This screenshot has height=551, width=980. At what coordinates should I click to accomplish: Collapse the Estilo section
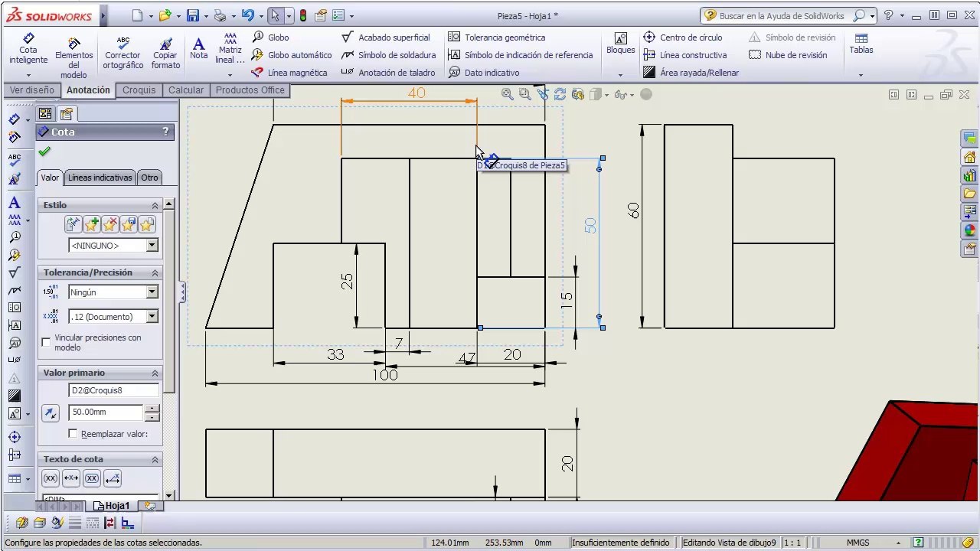pyautogui.click(x=155, y=205)
